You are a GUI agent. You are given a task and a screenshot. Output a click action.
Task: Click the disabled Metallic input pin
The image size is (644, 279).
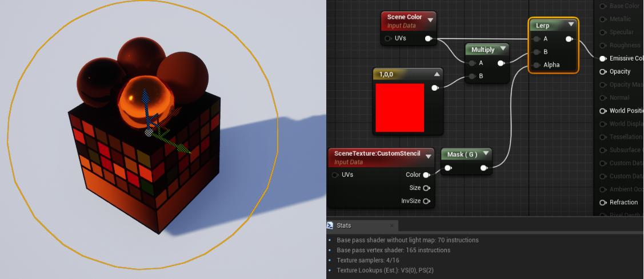click(602, 19)
